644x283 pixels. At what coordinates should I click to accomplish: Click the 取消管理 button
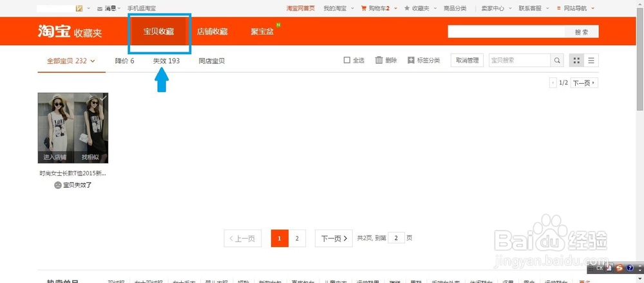(468, 61)
